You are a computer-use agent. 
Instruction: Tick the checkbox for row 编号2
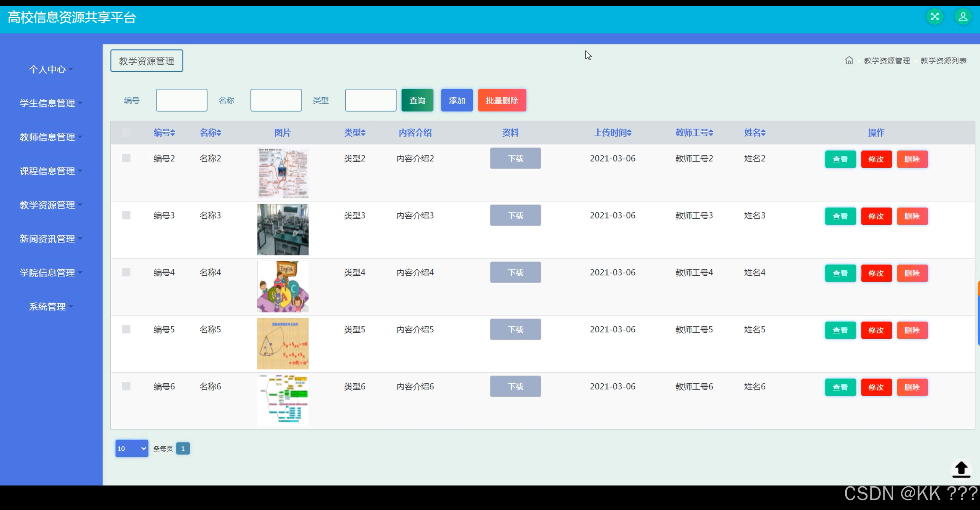(x=126, y=159)
